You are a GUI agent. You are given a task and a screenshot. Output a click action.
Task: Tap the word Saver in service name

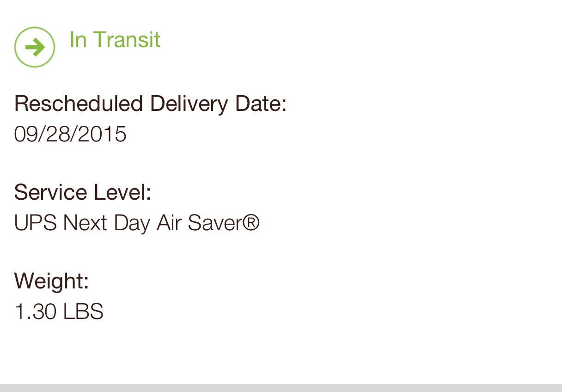[x=214, y=223]
